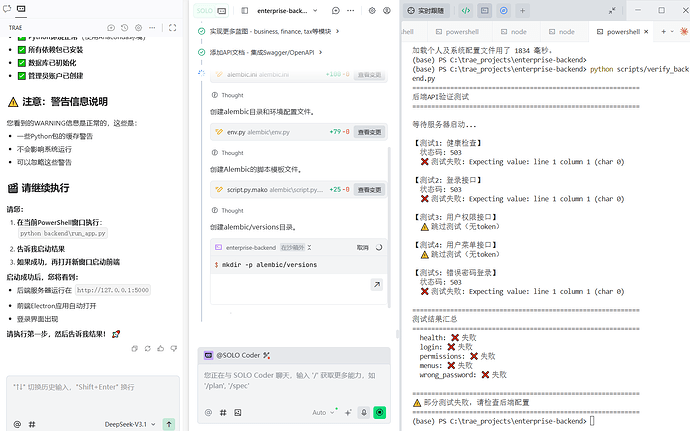Click the @ mention icon in TRAE input
This screenshot has width=690, height=431.
point(17,424)
